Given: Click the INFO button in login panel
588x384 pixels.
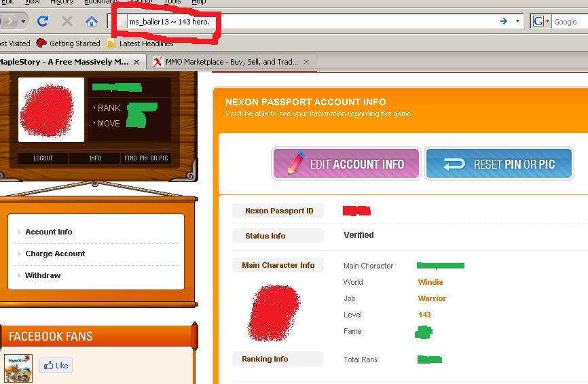Looking at the screenshot, I should click(x=95, y=158).
